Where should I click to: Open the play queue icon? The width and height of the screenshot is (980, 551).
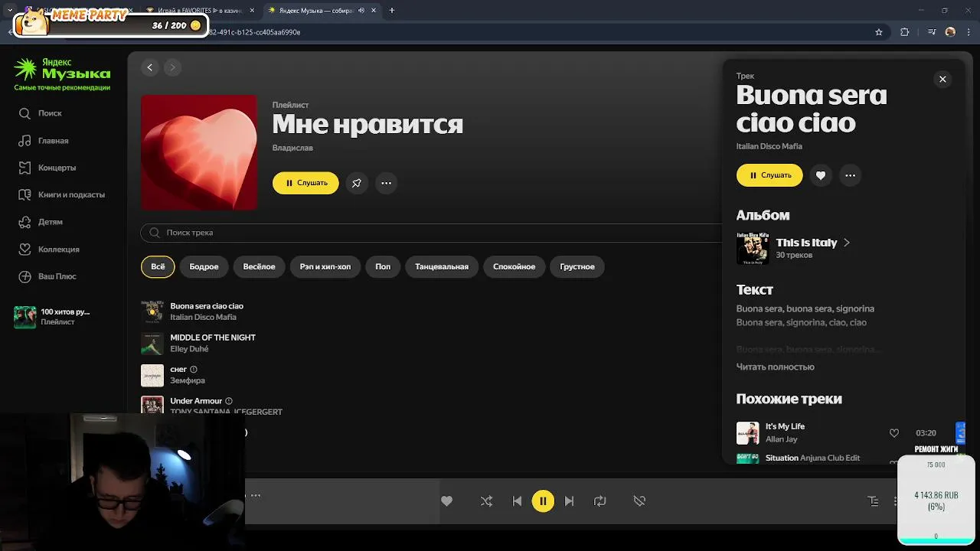pyautogui.click(x=873, y=501)
